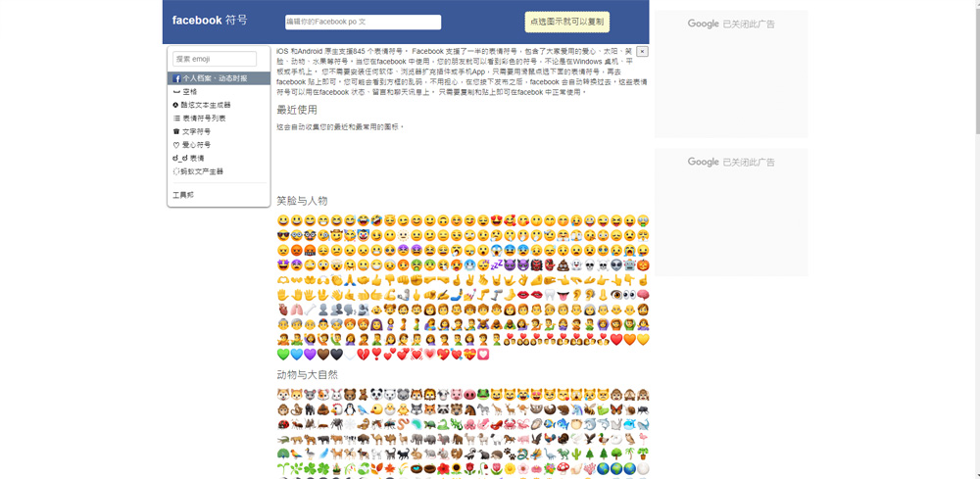Screen dimensions: 980x479
Task: Pick the solid green heart emoji
Action: (283, 354)
